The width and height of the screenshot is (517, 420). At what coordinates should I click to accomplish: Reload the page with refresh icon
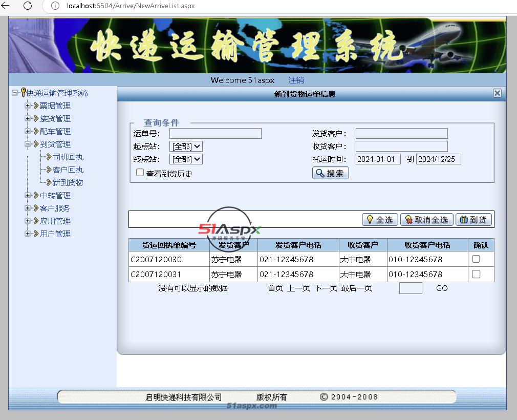coord(28,6)
